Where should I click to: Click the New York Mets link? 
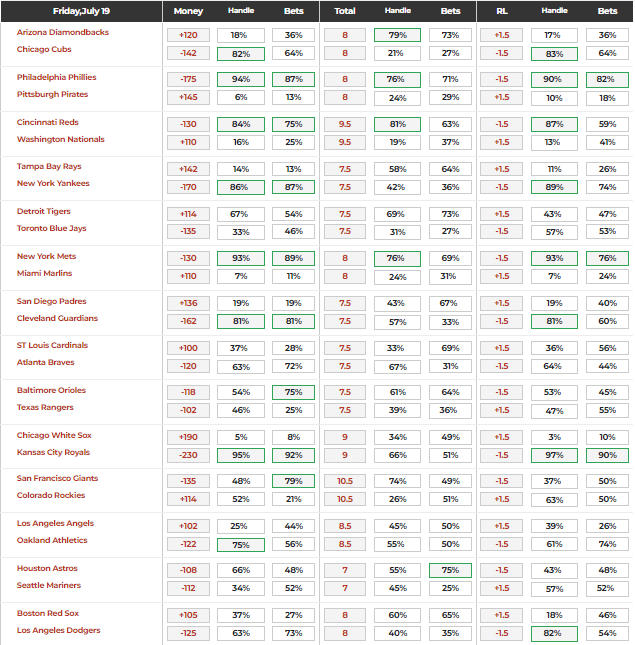(x=46, y=256)
